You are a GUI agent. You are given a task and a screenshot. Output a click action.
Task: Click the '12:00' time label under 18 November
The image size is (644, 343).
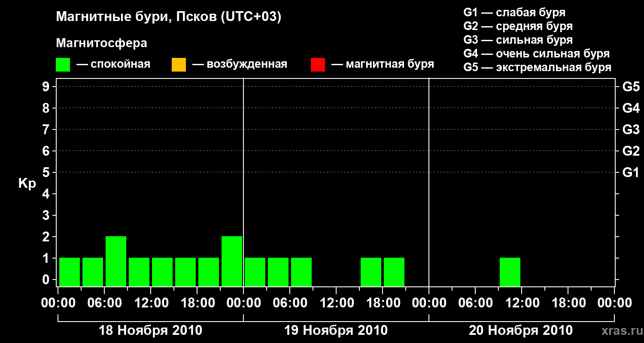point(151,303)
